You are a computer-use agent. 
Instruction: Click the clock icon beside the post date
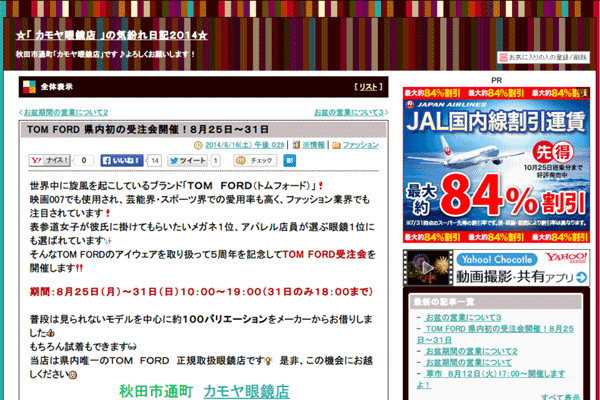[x=198, y=145]
